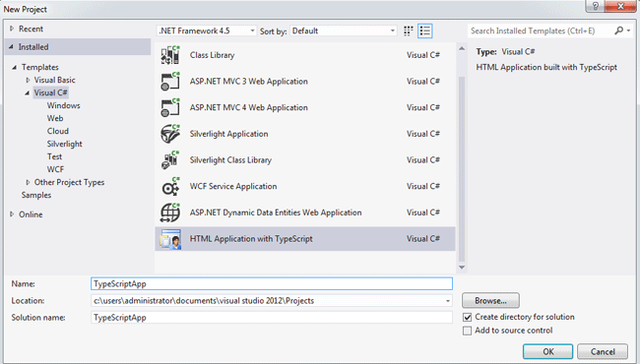Open the Location path dropdown arrow
The width and height of the screenshot is (640, 364).
(448, 301)
